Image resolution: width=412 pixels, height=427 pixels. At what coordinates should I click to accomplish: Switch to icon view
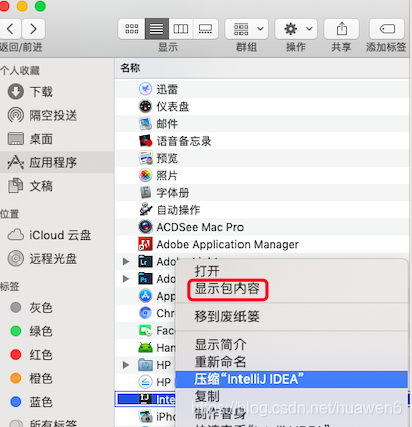click(132, 29)
